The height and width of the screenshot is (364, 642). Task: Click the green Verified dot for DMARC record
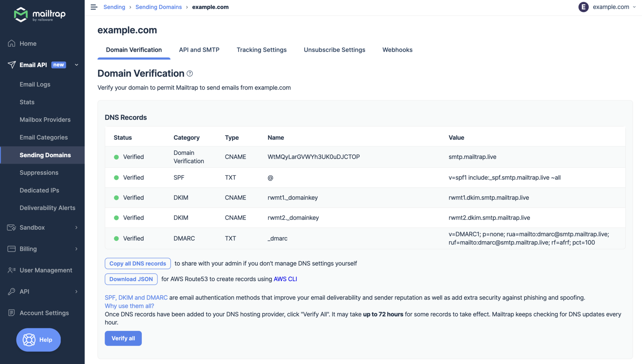point(116,238)
